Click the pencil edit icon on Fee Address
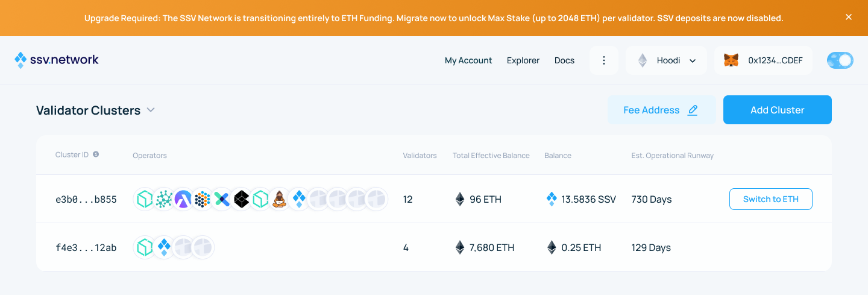 pyautogui.click(x=693, y=110)
